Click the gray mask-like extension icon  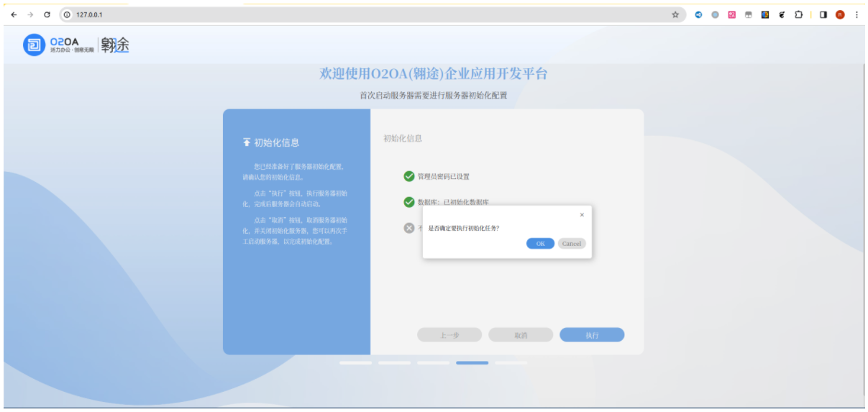pos(749,14)
